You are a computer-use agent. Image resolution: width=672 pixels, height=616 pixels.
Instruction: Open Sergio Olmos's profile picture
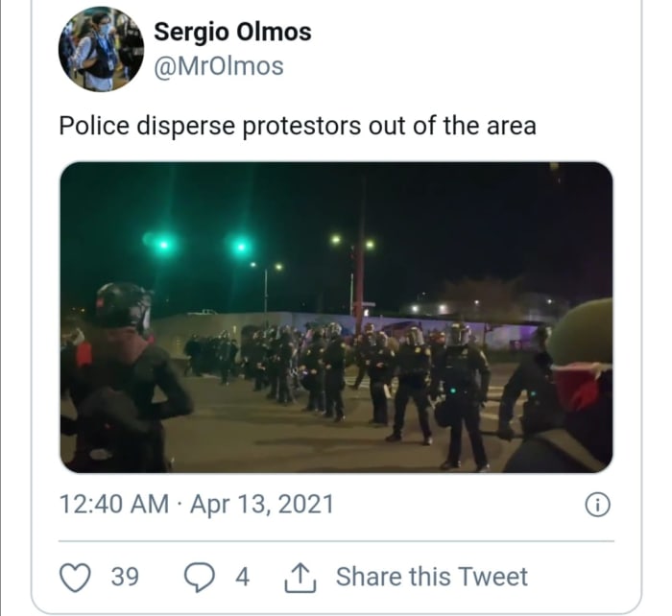click(x=101, y=49)
